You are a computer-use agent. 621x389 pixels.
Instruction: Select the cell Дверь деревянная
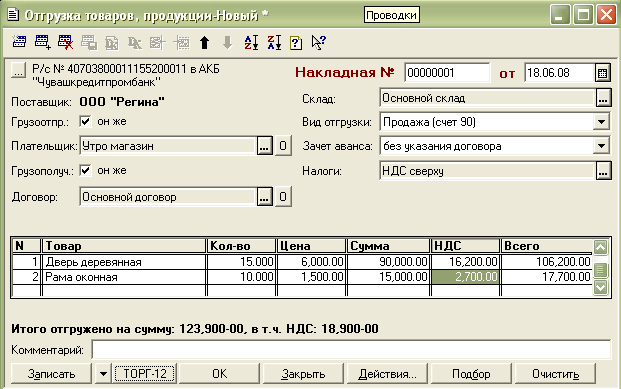pyautogui.click(x=124, y=262)
